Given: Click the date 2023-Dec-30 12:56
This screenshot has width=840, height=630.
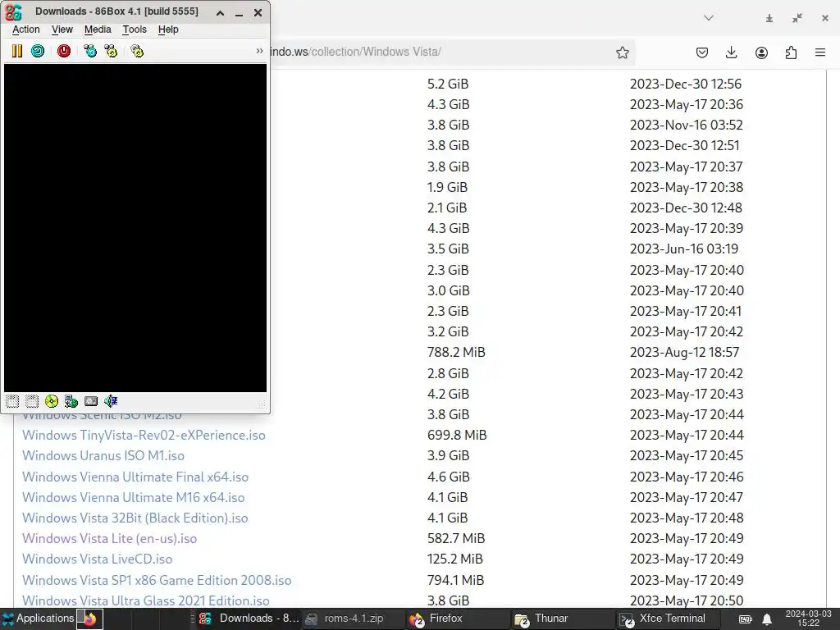Looking at the screenshot, I should click(685, 84).
